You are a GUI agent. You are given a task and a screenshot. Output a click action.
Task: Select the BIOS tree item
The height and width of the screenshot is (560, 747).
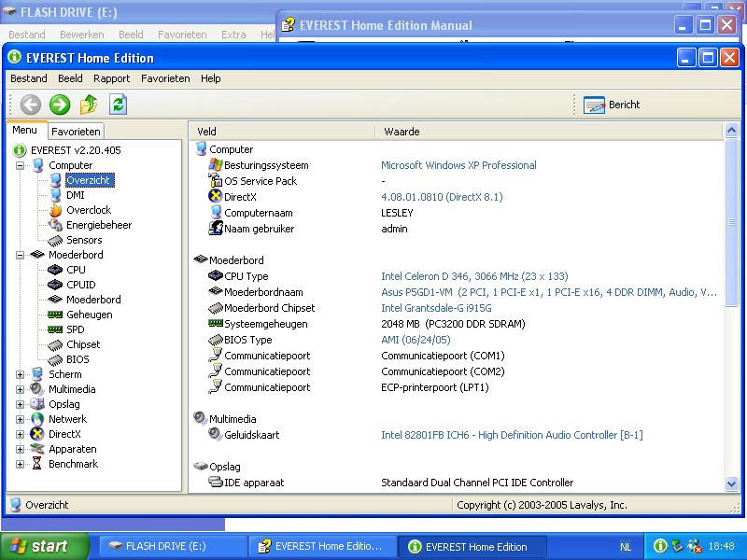pyautogui.click(x=78, y=359)
